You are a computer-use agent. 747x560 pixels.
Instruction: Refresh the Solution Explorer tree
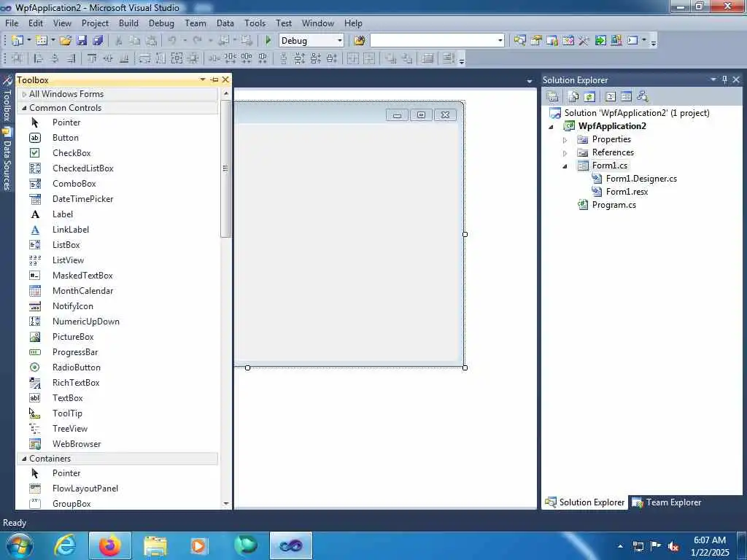[x=589, y=97]
